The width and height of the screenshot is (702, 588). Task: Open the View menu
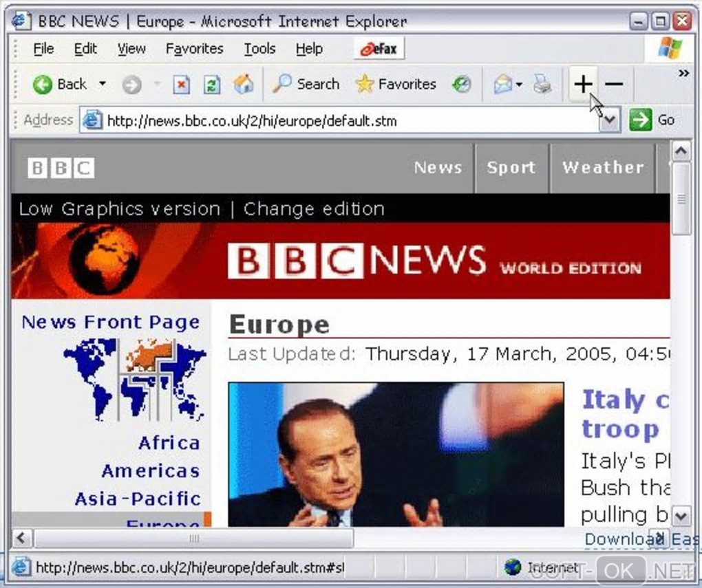[131, 48]
